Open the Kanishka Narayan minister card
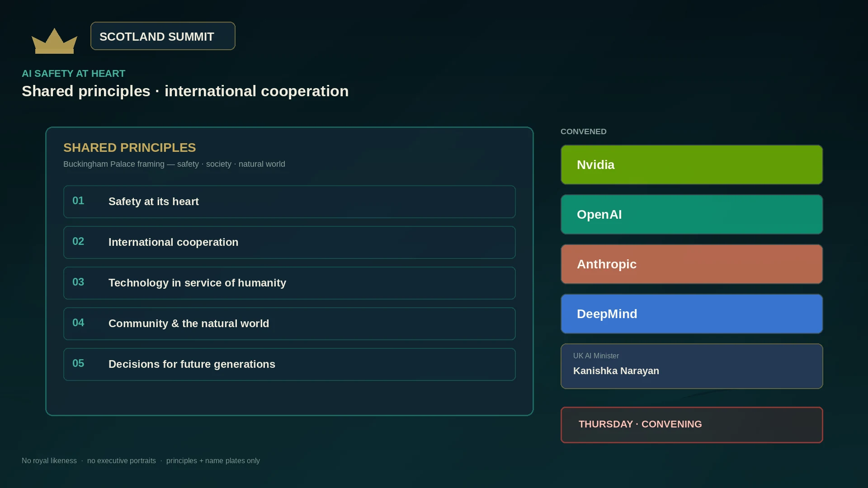This screenshot has width=868, height=488. click(x=692, y=366)
